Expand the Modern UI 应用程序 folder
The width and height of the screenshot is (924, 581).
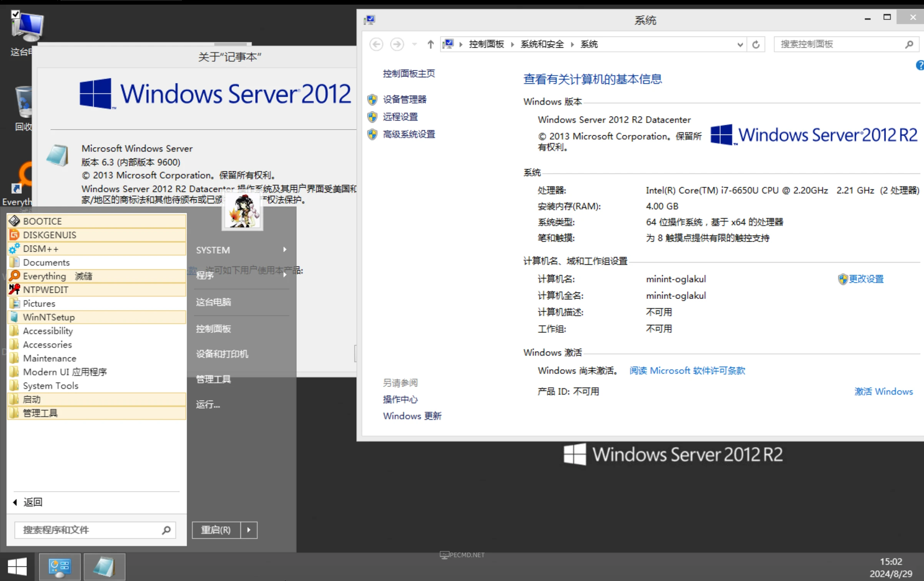[96, 372]
